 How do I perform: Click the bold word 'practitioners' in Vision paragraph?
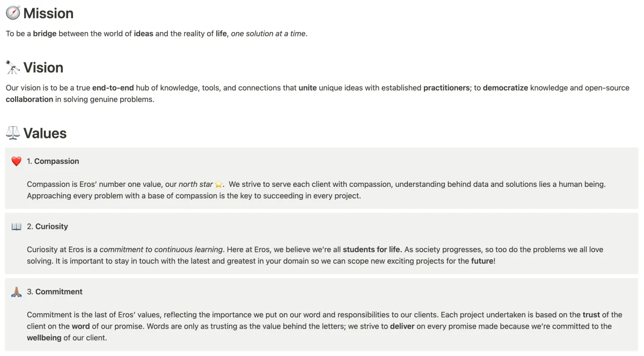pos(447,88)
